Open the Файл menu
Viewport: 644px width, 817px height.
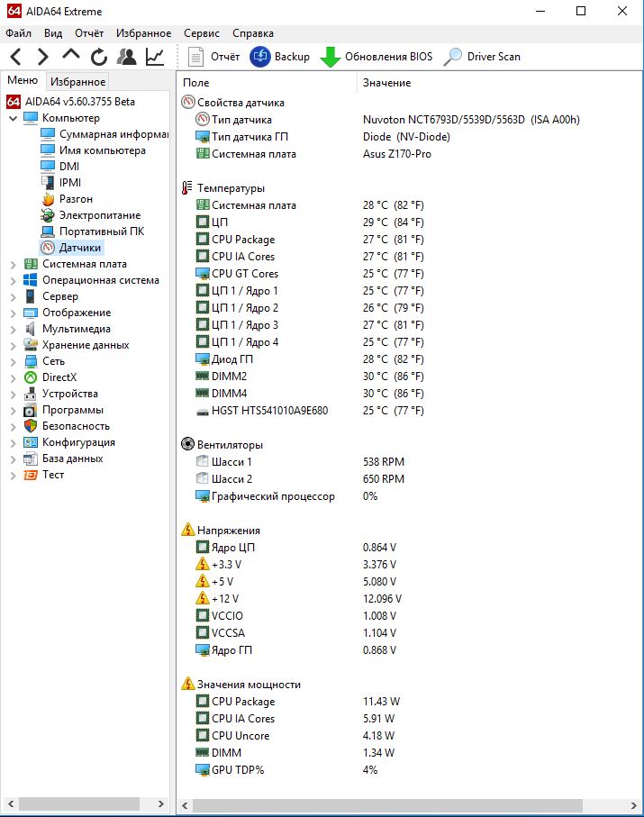point(19,33)
